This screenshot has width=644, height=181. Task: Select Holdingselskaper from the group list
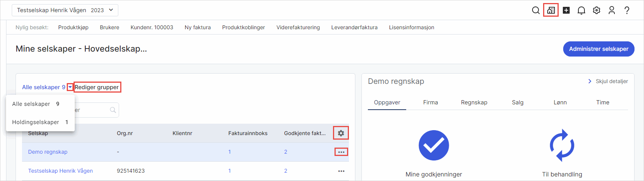pyautogui.click(x=36, y=122)
